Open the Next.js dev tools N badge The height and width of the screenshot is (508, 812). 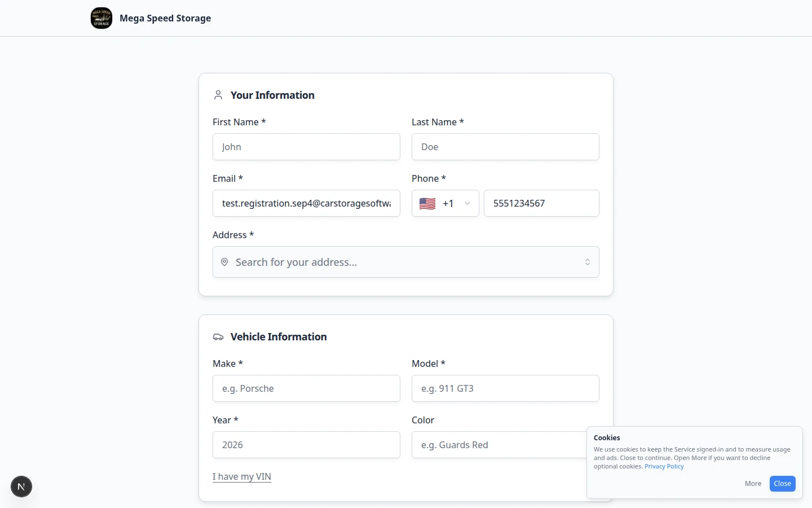(x=21, y=487)
